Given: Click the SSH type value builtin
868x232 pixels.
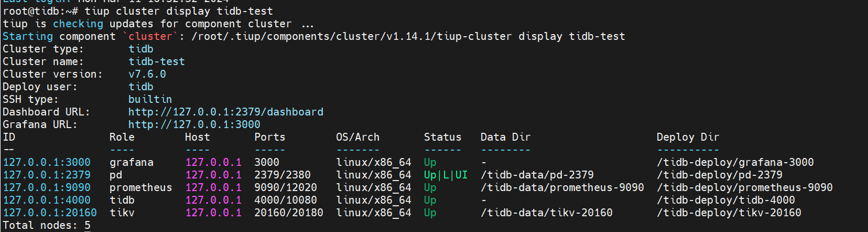Looking at the screenshot, I should point(150,99).
